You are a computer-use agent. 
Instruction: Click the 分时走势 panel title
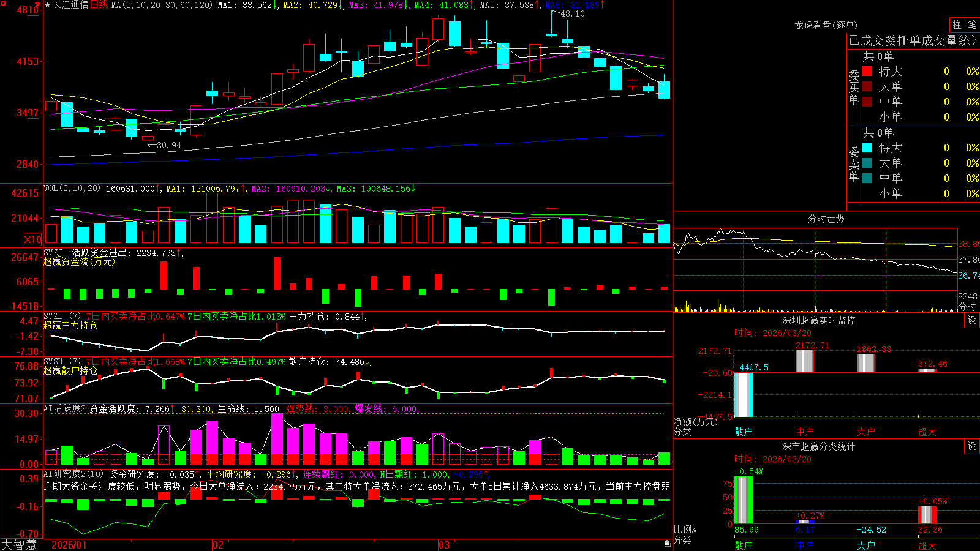[x=826, y=219]
